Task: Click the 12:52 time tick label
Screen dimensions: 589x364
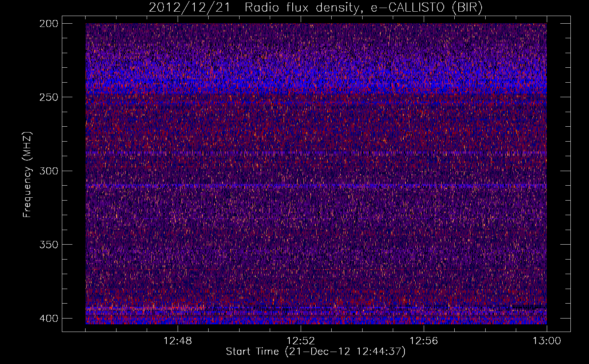Action: coord(301,341)
